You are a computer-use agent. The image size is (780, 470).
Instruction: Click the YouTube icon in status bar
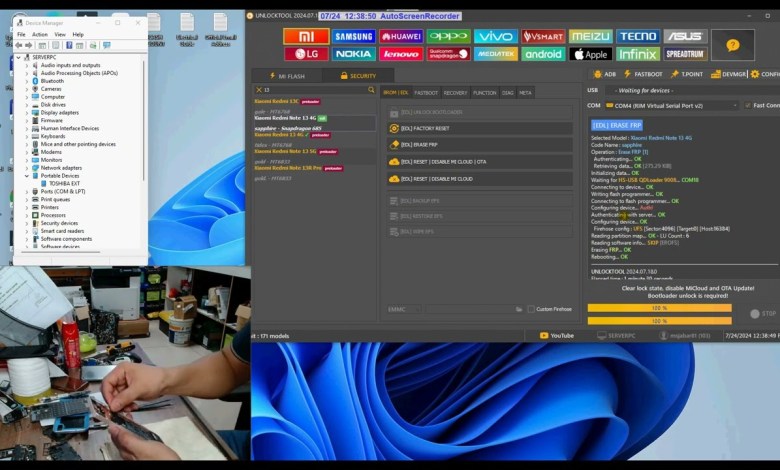click(557, 335)
